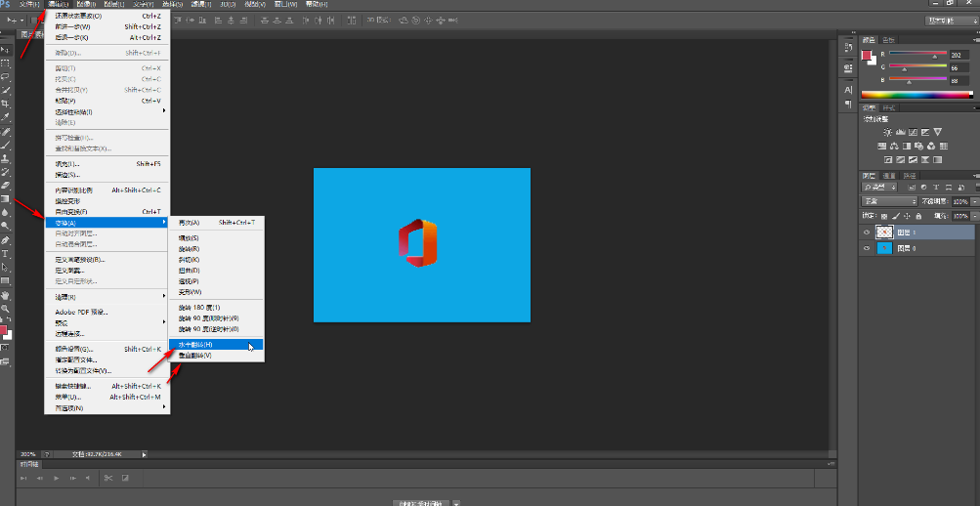The image size is (980, 506).
Task: Toggle the lock transparent pixels icon
Action: coord(886,215)
